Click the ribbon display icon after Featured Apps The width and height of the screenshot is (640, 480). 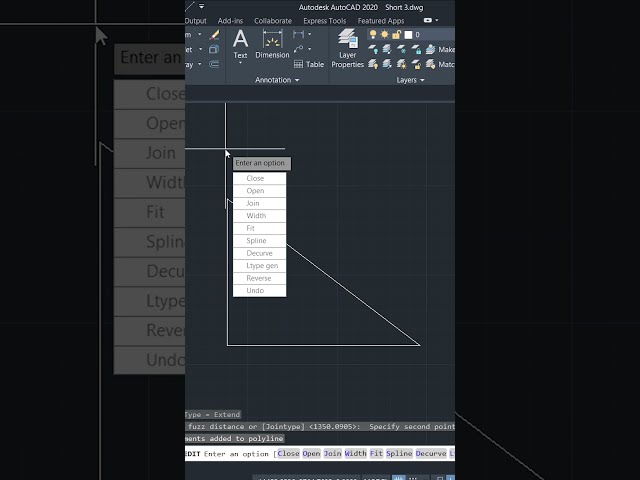(427, 20)
